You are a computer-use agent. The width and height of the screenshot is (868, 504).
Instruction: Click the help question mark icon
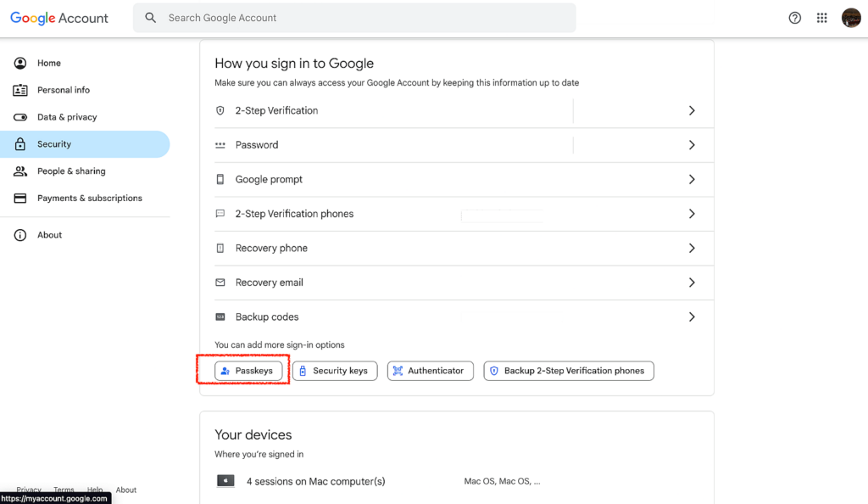[794, 18]
